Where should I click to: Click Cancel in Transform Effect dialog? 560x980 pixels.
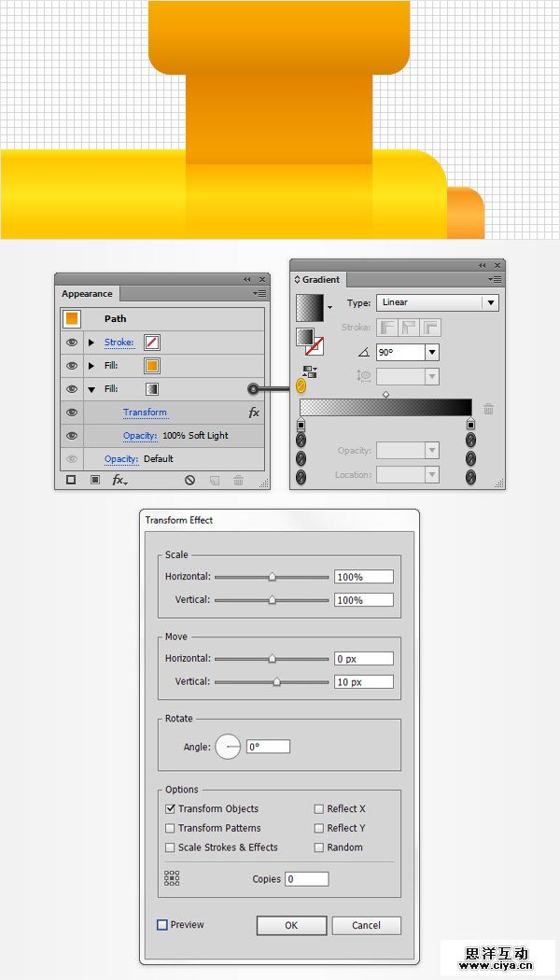tap(366, 925)
